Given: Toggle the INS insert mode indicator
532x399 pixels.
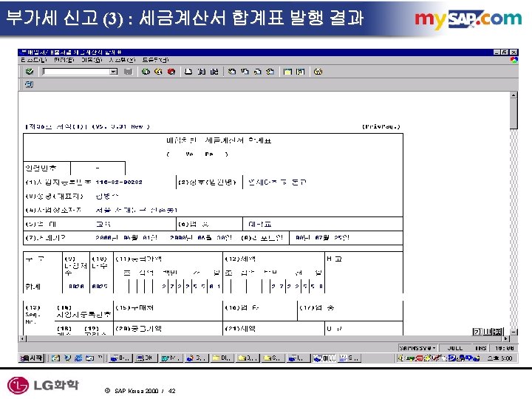Looking at the screenshot, I should [480, 348].
